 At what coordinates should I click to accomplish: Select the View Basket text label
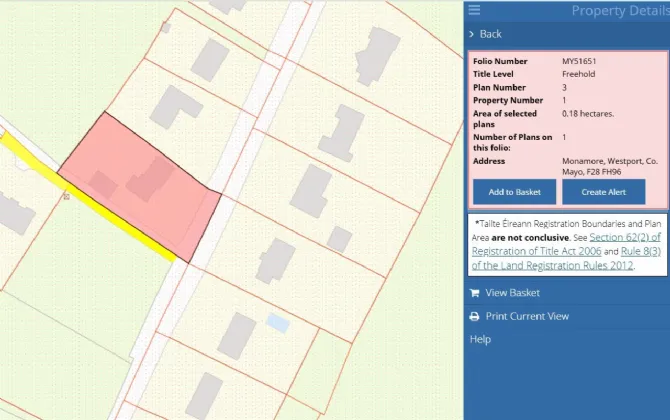click(512, 293)
